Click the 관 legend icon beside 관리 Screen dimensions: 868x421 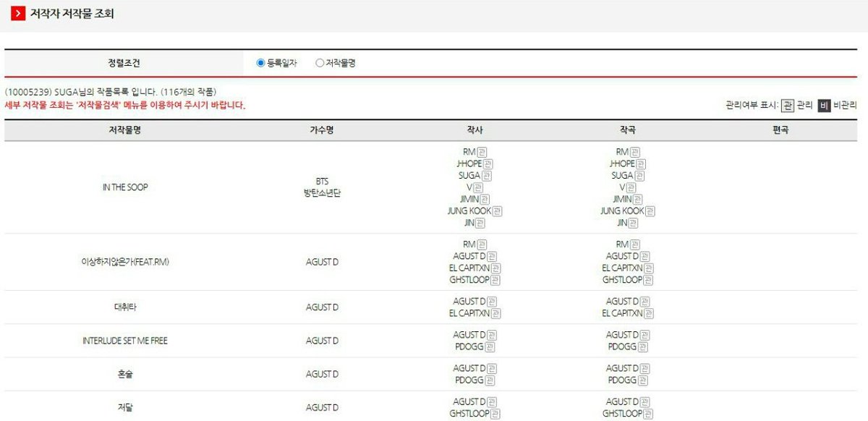(x=788, y=106)
